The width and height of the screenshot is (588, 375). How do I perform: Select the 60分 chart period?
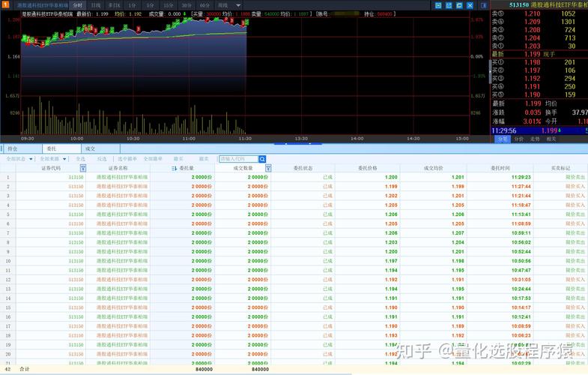click(x=204, y=5)
